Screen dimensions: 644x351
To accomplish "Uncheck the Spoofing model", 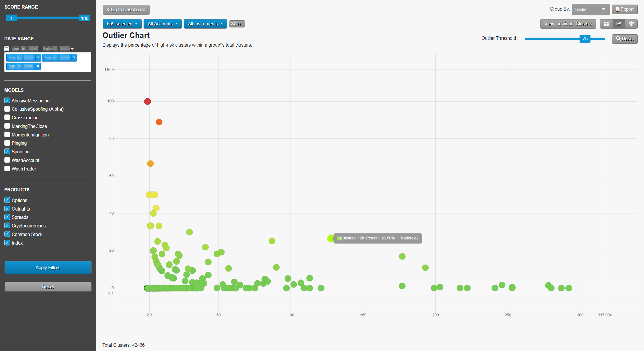I will [x=7, y=151].
